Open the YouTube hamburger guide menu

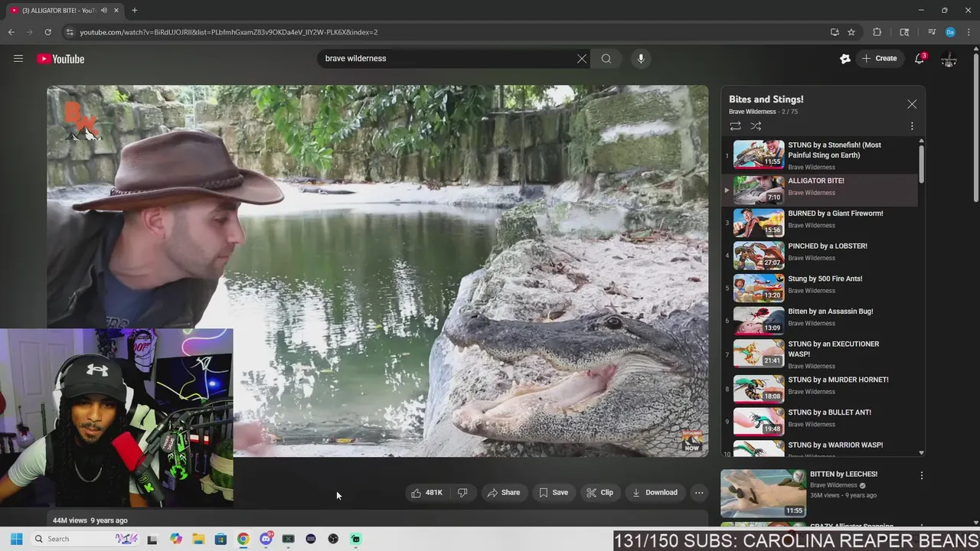pos(18,58)
